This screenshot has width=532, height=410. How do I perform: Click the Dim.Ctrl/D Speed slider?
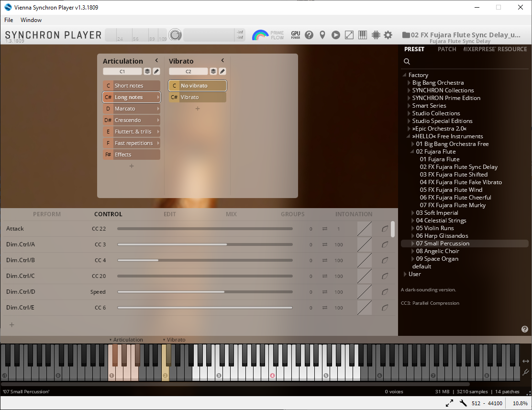tap(205, 292)
